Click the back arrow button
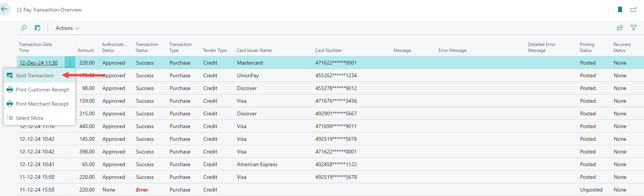Viewport: 644px width, 196px height. (x=4, y=9)
